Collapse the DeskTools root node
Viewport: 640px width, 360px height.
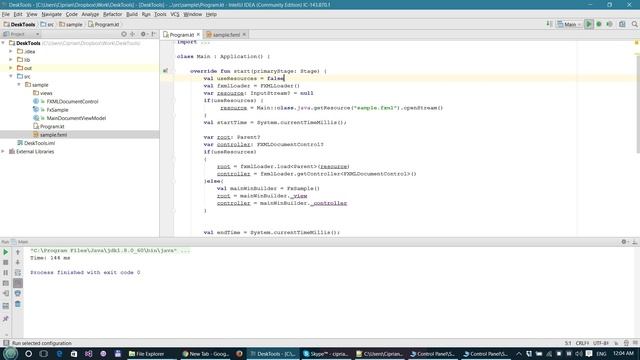(3, 43)
